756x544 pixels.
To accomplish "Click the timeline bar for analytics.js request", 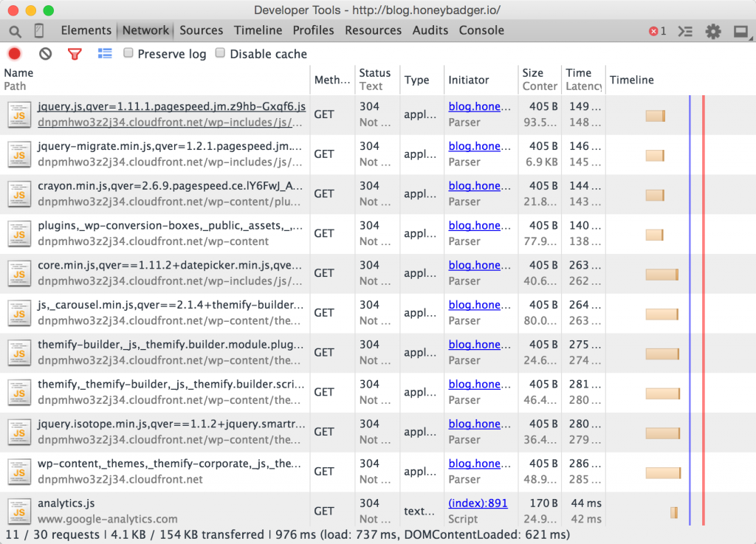I will 674,511.
